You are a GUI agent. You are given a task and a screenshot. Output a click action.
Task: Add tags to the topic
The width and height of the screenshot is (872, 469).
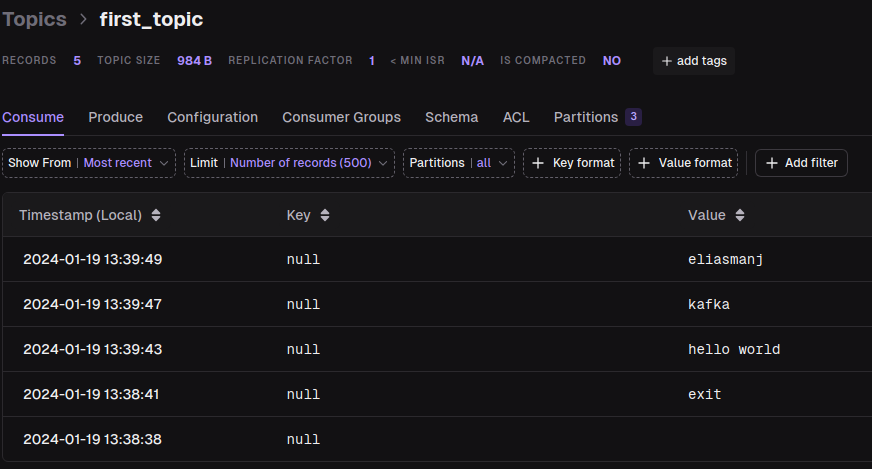click(694, 61)
